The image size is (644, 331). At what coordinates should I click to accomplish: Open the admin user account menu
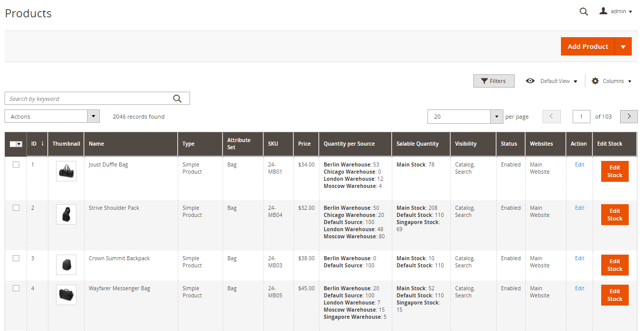(x=616, y=12)
